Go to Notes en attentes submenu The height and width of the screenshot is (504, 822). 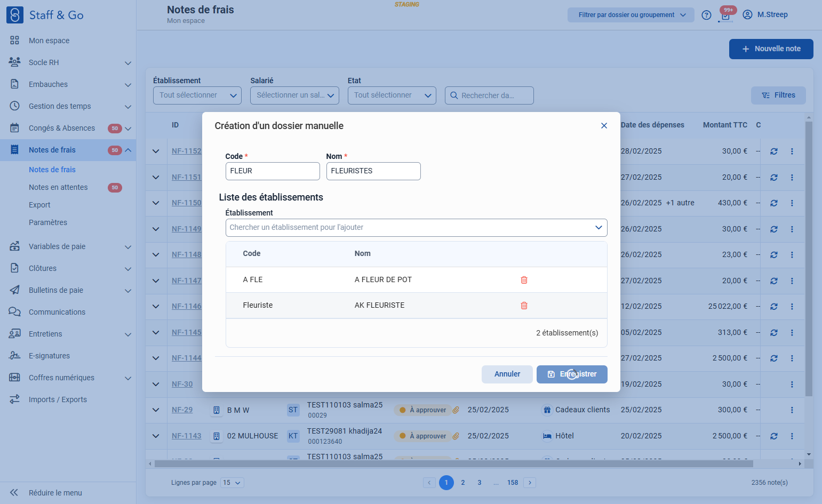coord(58,187)
